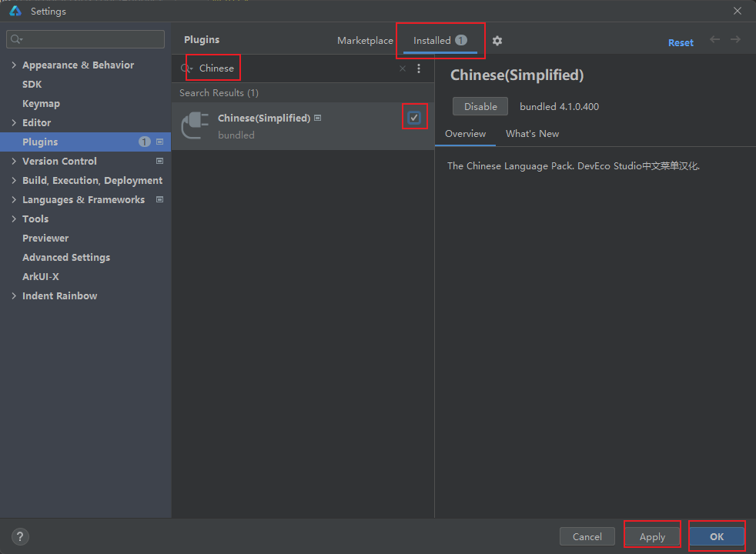This screenshot has width=756, height=554.
Task: Click the project-level icon beside Version Control
Action: pyautogui.click(x=159, y=161)
